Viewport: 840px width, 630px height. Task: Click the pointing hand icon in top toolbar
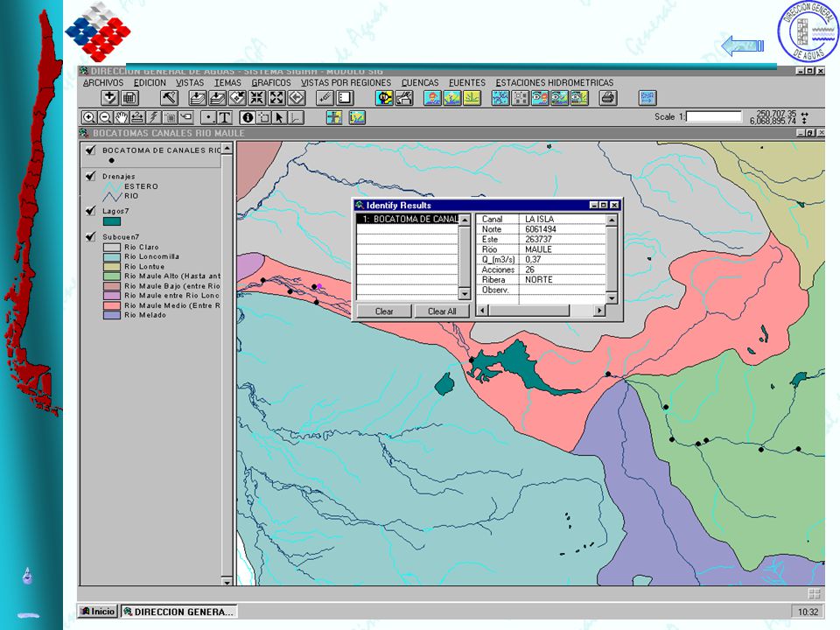click(404, 98)
